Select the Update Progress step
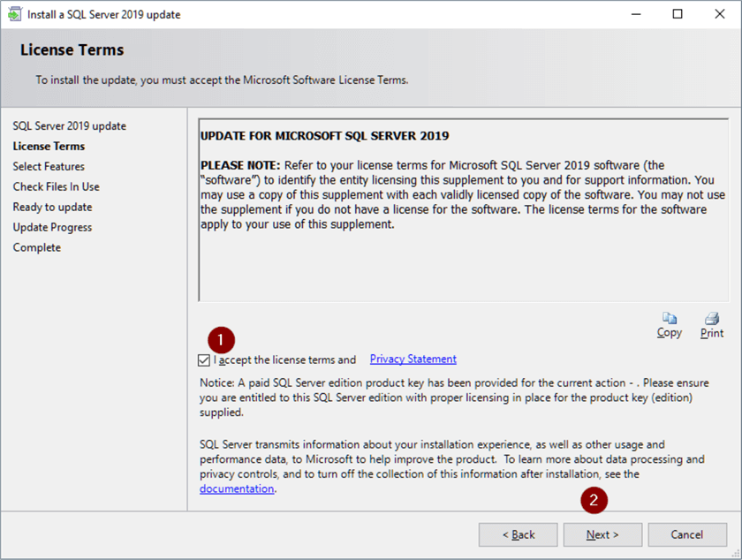 click(x=52, y=228)
